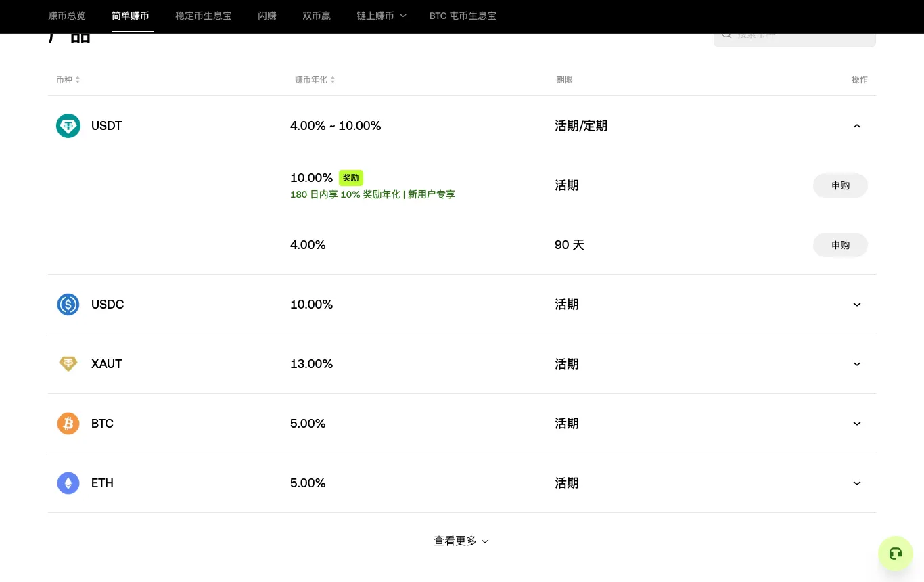Click the USDT 4.00% ~ 10.00% rate

click(x=336, y=126)
